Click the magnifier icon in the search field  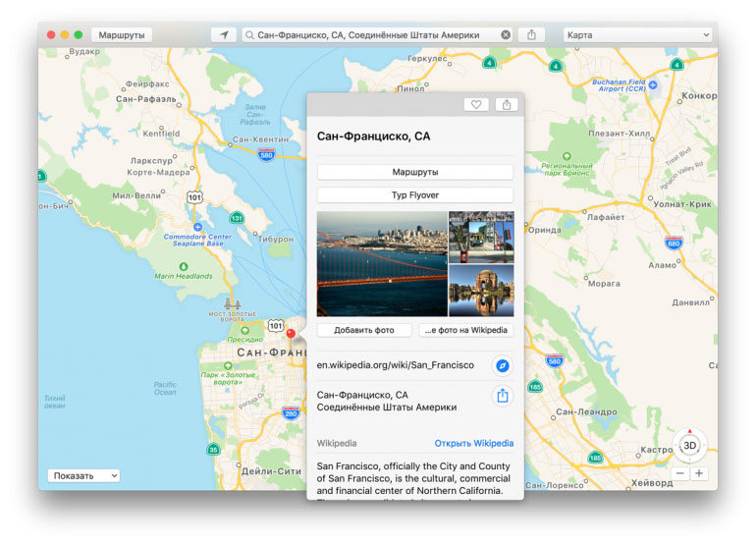(x=249, y=34)
